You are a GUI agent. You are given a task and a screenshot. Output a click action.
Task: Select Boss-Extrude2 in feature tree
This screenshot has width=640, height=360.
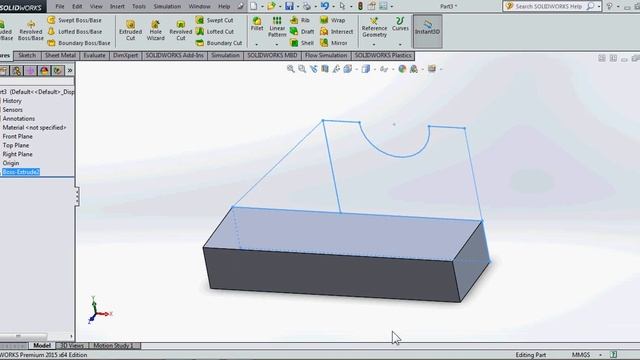click(x=21, y=172)
